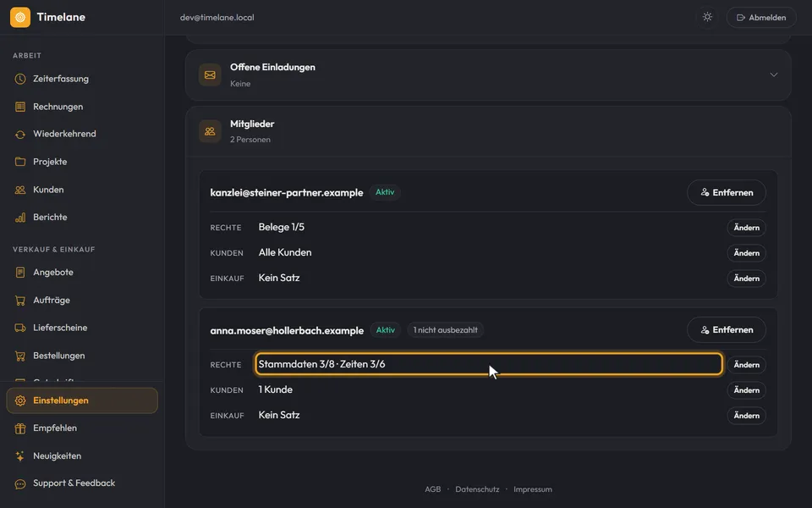Click the Wiederkehrend recurring icon

pos(20,135)
